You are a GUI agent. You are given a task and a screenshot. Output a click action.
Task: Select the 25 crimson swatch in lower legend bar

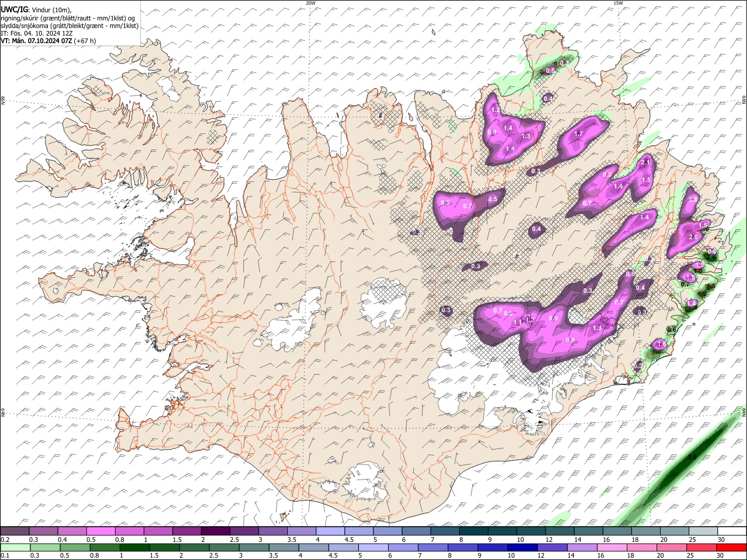click(701, 547)
